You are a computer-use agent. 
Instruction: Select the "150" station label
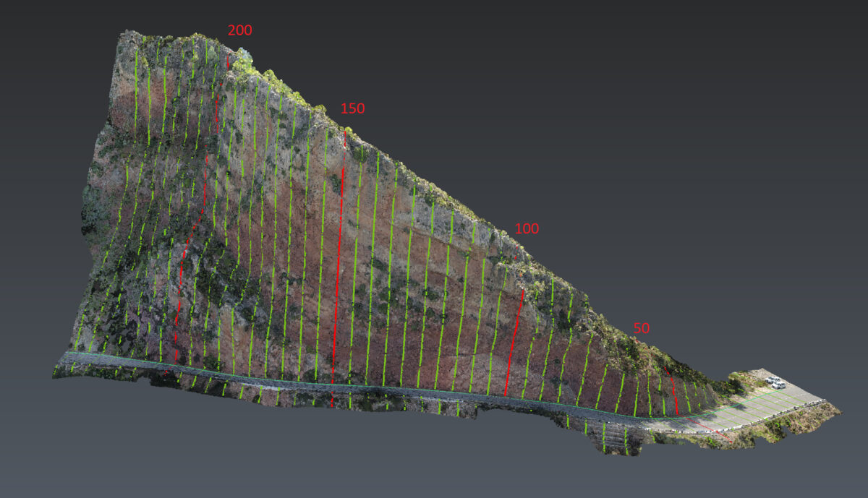[x=352, y=109]
